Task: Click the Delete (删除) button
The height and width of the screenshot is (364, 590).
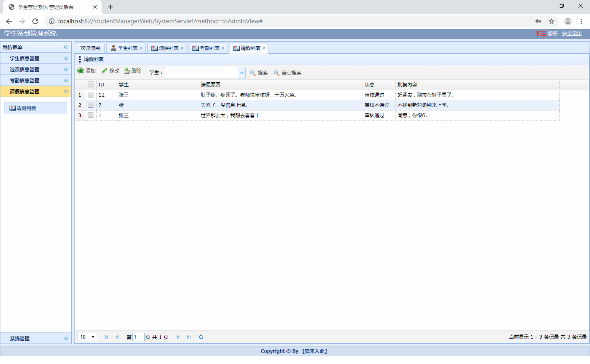Action: 132,71
